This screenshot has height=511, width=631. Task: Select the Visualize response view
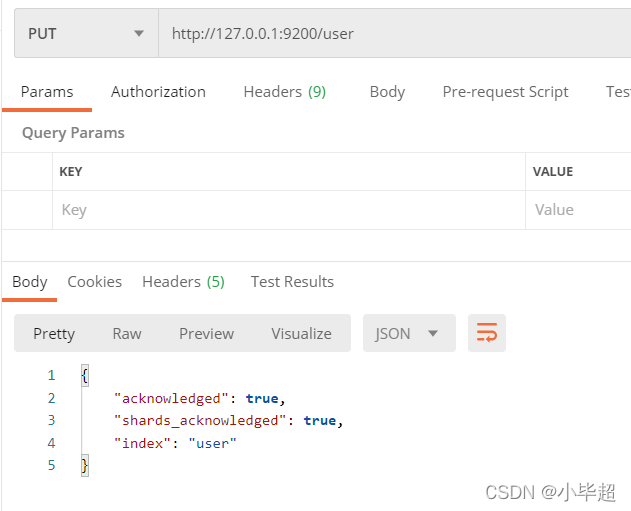click(301, 334)
